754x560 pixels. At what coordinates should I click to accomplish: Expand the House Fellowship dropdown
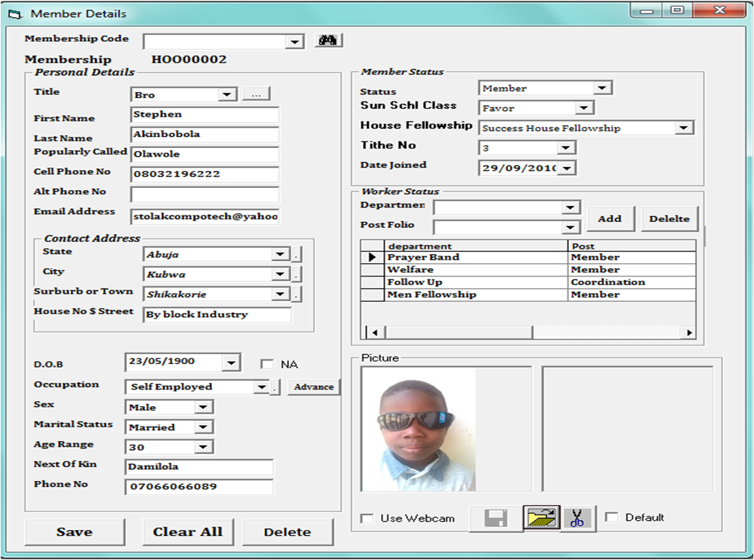click(x=684, y=128)
